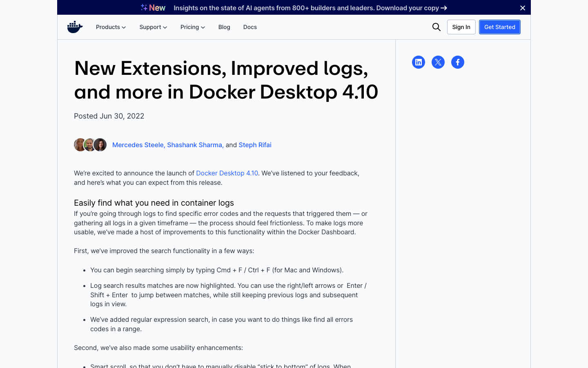Expand the Pricing dropdown menu
The height and width of the screenshot is (368, 588).
193,27
